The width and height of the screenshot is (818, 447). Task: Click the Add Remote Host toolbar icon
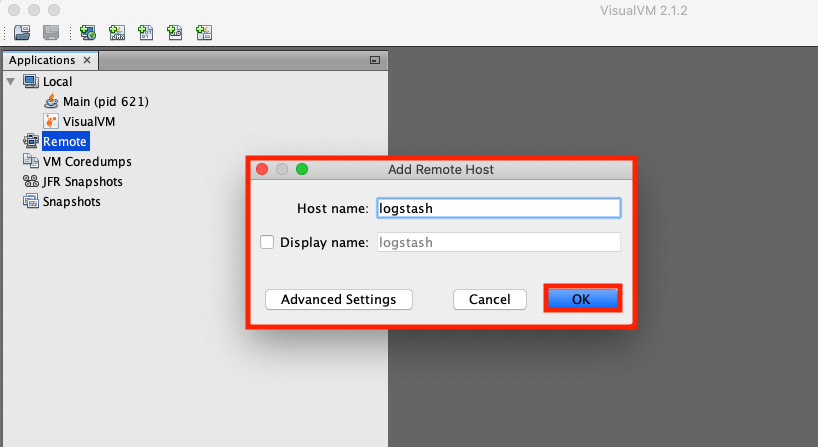point(88,33)
